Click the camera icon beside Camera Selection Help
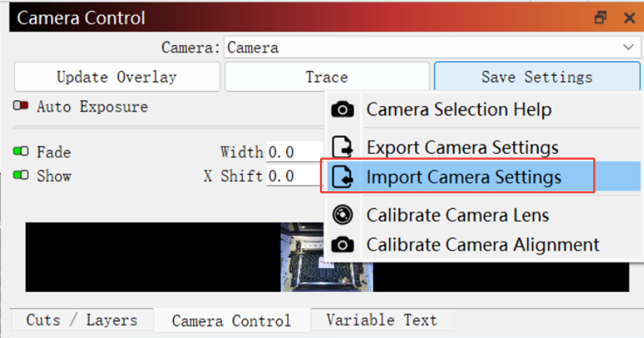 (x=343, y=110)
